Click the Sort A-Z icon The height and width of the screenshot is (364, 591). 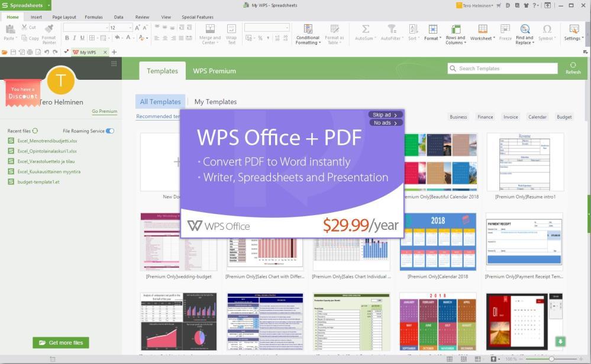coord(414,29)
